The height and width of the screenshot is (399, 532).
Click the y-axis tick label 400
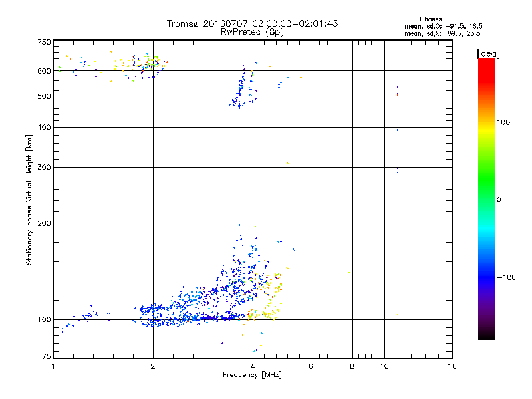tap(44, 127)
